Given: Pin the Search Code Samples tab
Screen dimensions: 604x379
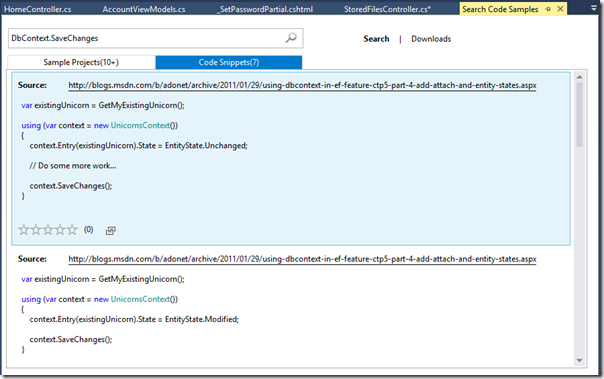Looking at the screenshot, I should coord(548,9).
